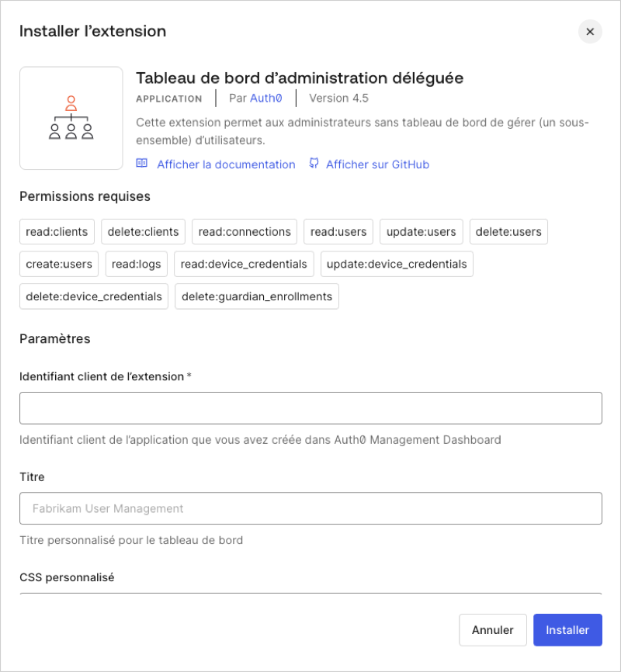Viewport: 621px width, 672px height.
Task: Click the Identifiant client de l'extension field
Action: tap(310, 407)
